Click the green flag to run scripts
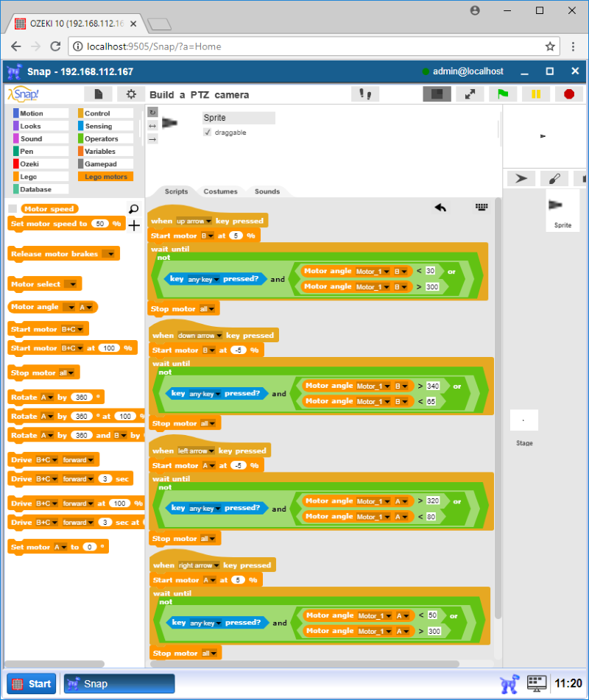 tap(503, 94)
